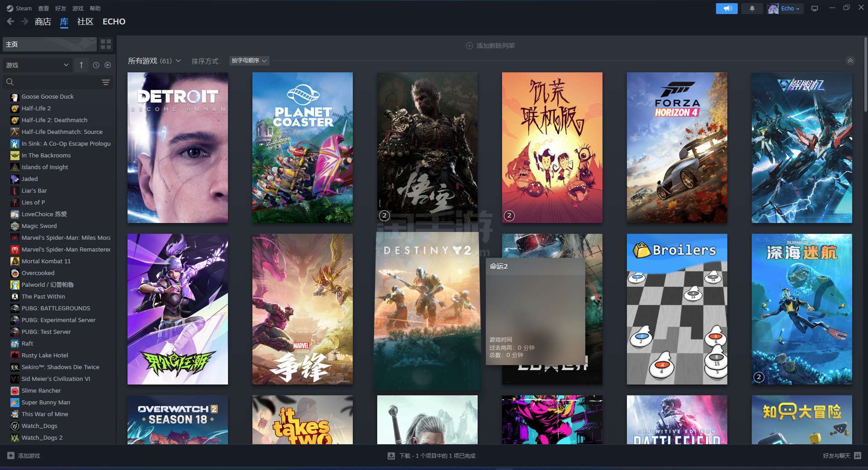Select Sekiro: Shadows Die Twice in list
868x470 pixels.
pos(60,367)
